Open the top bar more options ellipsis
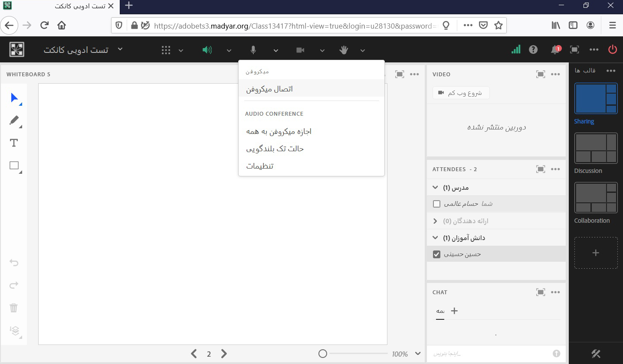 point(593,50)
